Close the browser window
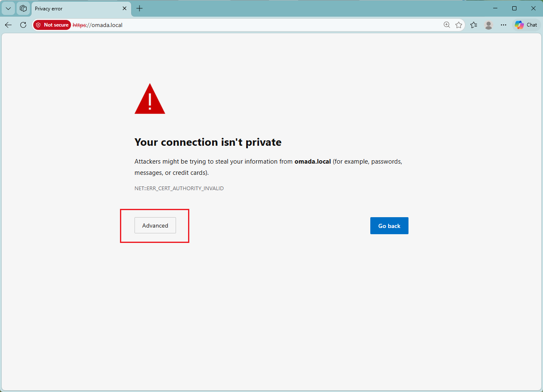Screen dimensions: 543x392 pyautogui.click(x=533, y=8)
